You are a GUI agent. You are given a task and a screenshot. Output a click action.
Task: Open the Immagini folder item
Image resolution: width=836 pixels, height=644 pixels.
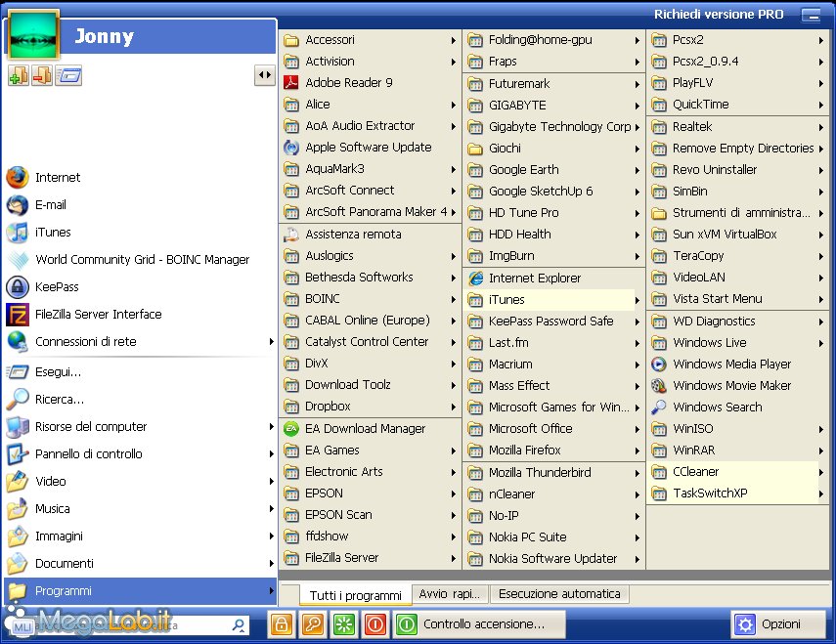[x=141, y=536]
